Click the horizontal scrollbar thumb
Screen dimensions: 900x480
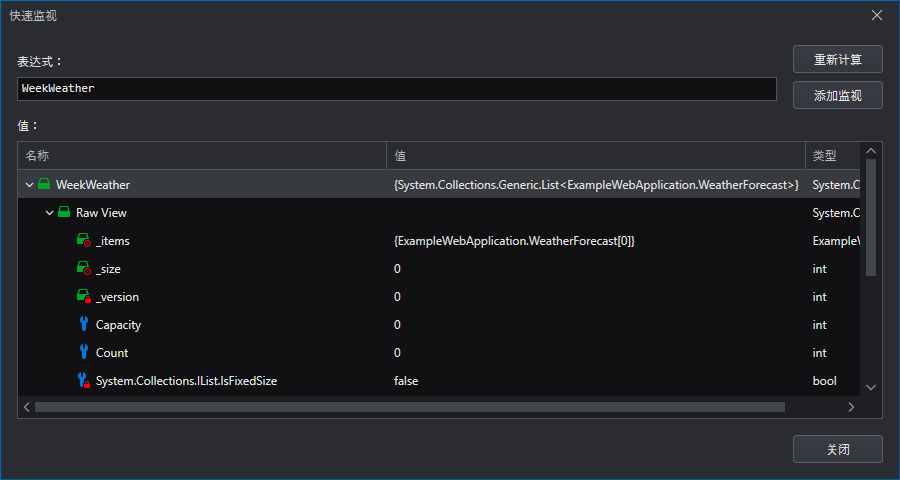[410, 407]
